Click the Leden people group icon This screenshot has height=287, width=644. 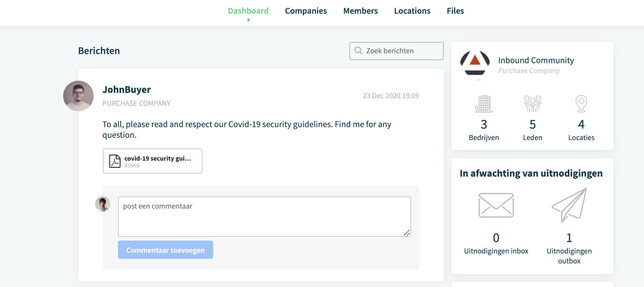(532, 104)
